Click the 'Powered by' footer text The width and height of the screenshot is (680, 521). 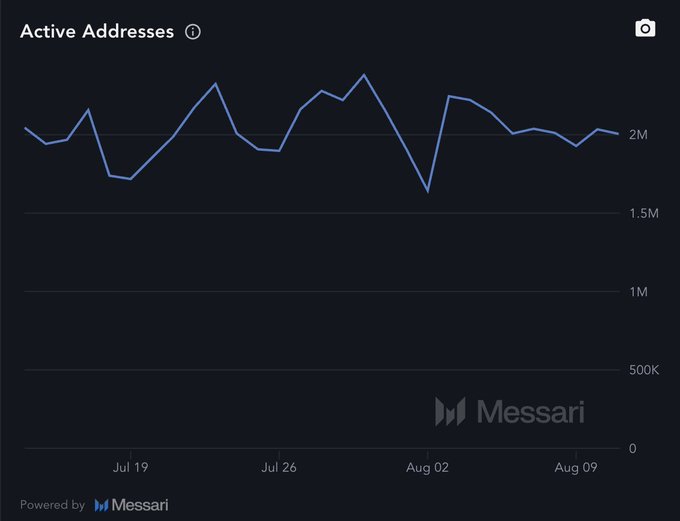click(52, 505)
